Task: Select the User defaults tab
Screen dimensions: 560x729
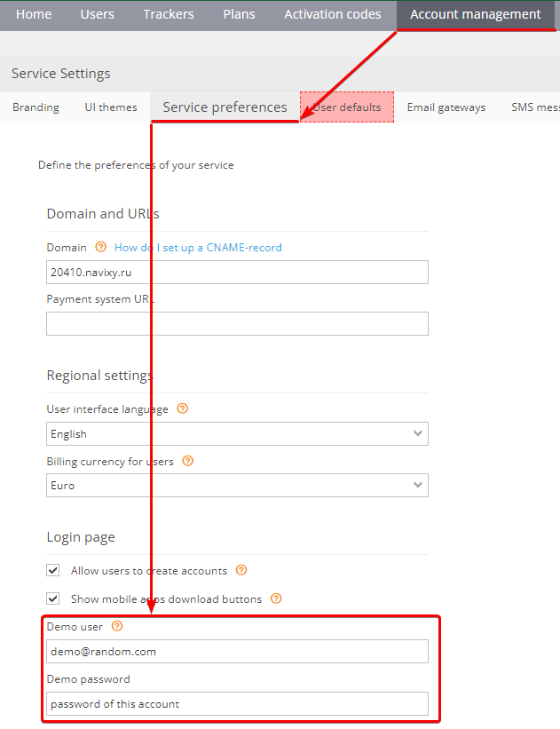Action: click(x=347, y=107)
